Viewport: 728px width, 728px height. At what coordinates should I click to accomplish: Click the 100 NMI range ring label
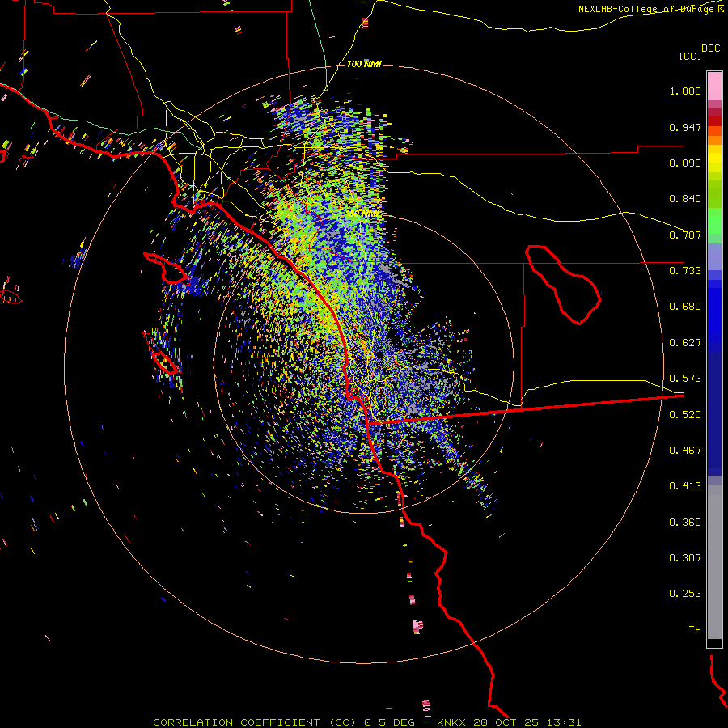pyautogui.click(x=364, y=64)
